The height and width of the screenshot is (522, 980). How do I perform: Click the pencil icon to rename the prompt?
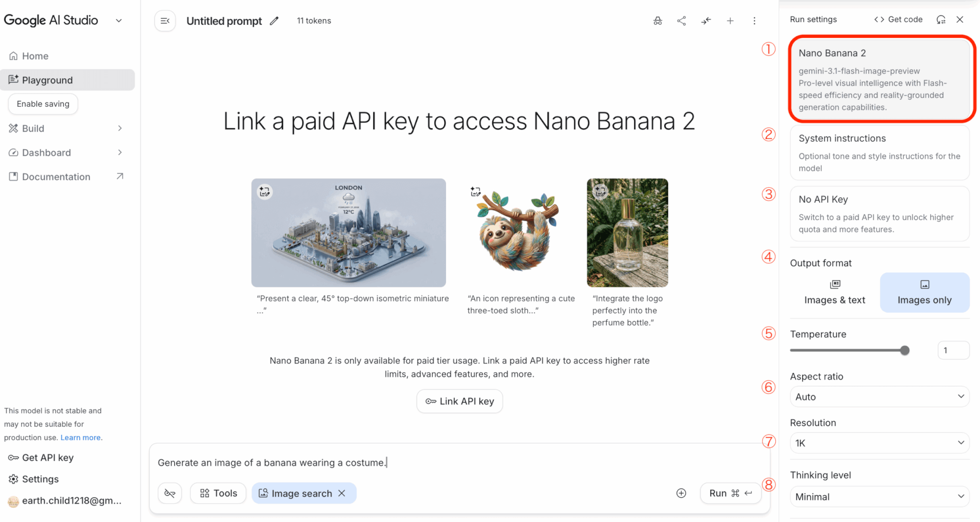pyautogui.click(x=274, y=21)
